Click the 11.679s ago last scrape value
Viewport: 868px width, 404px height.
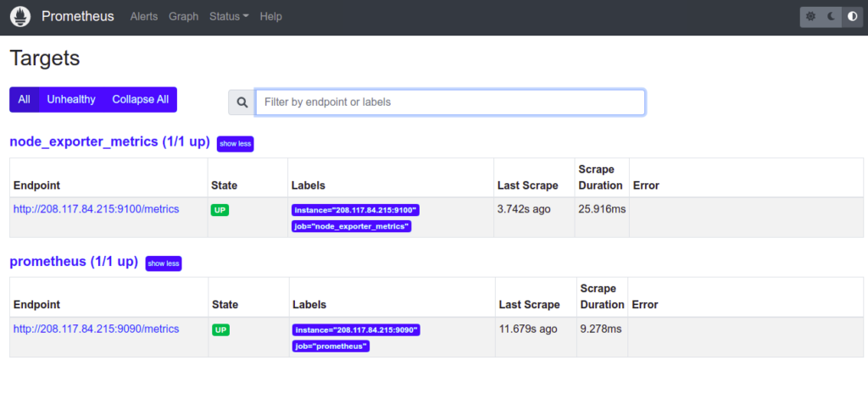528,329
